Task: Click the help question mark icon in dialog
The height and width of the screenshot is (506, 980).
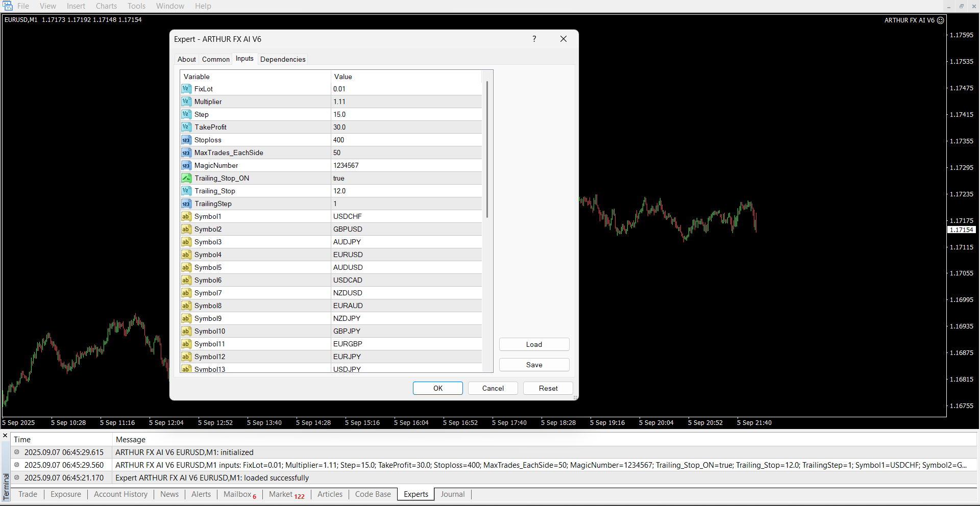Action: click(534, 39)
